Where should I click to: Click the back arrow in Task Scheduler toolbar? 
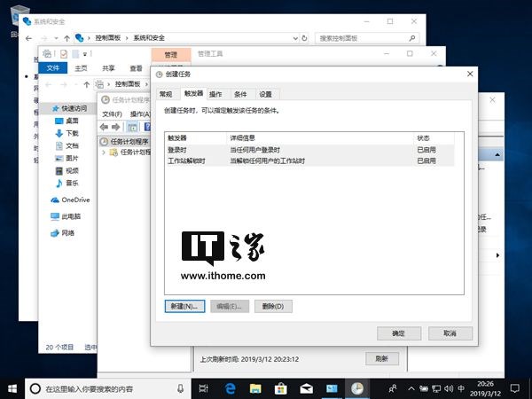(104, 127)
